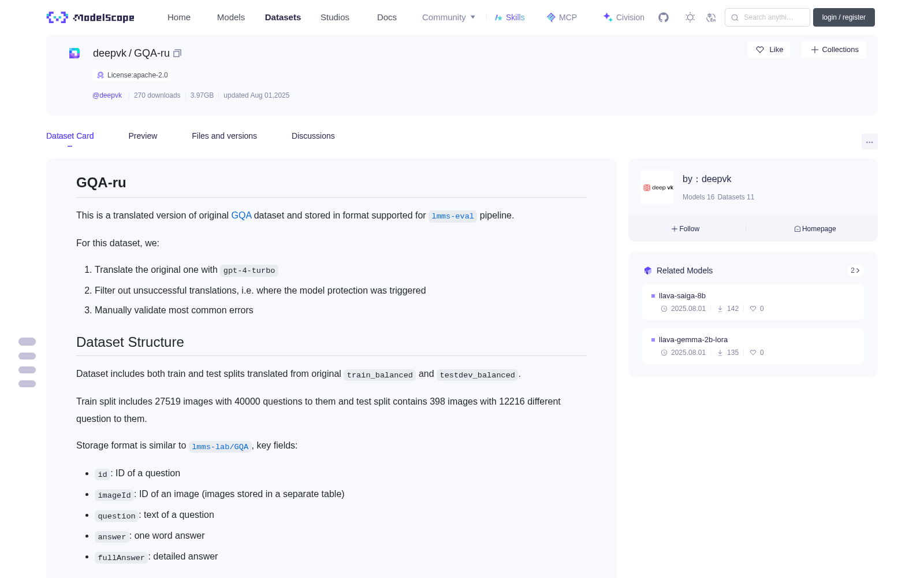Open the Civision link
This screenshot has height=578, width=924.
(x=624, y=17)
